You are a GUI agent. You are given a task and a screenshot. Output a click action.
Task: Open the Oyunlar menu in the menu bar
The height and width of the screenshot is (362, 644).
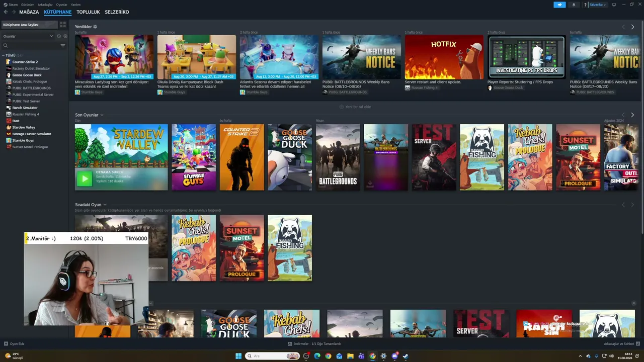click(x=61, y=5)
